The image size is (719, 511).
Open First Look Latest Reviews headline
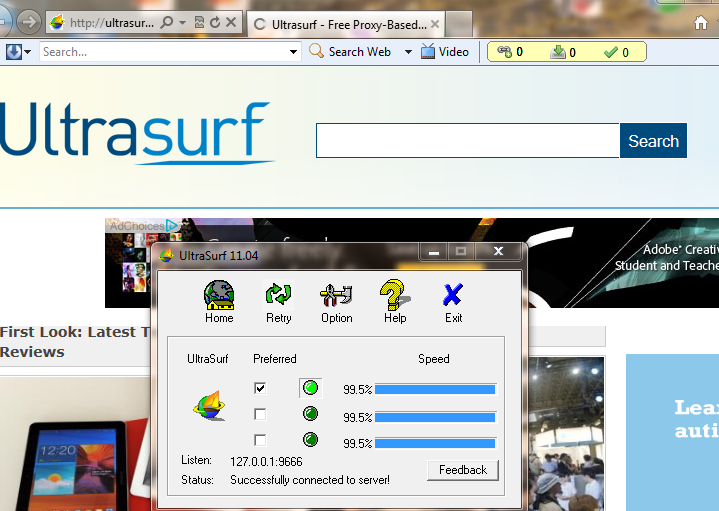[74, 342]
